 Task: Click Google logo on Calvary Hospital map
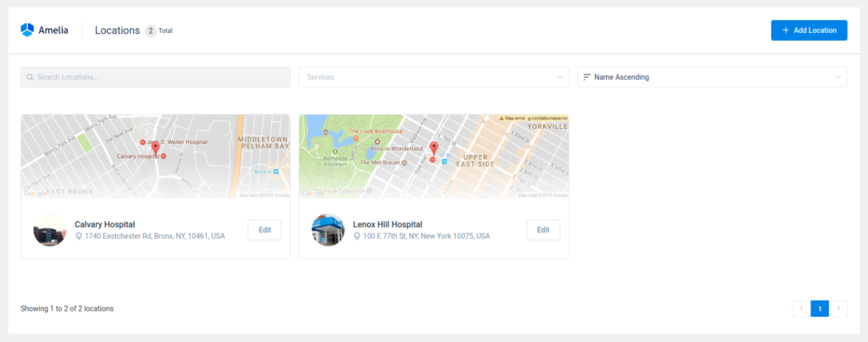(35, 193)
